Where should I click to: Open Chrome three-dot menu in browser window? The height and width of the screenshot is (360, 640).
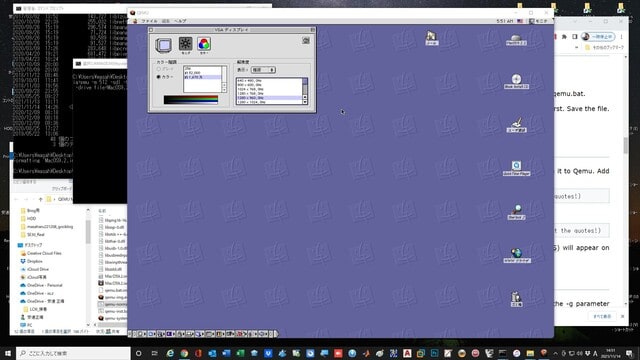pos(622,37)
